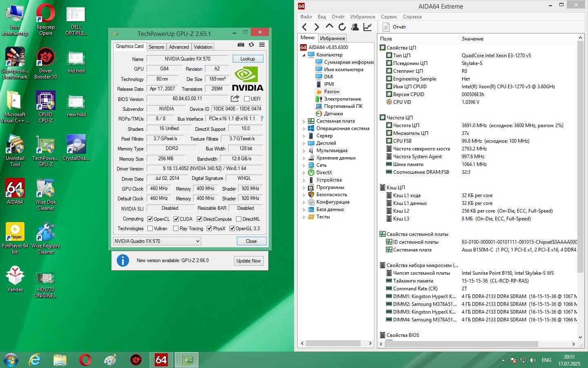
Task: Open the Файл menu in AIDA64
Action: (x=306, y=17)
